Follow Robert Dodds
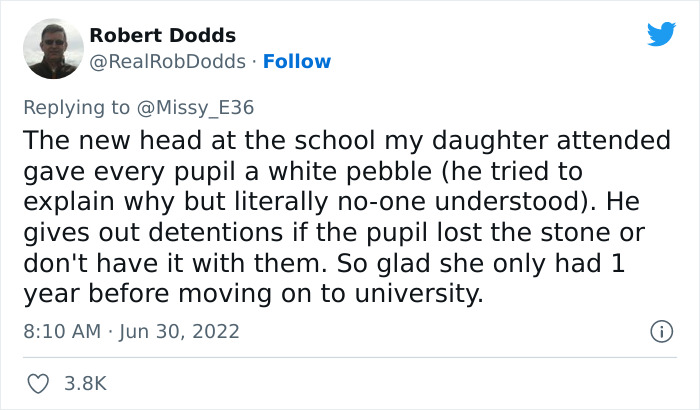Image resolution: width=700 pixels, height=410 pixels. [x=297, y=62]
